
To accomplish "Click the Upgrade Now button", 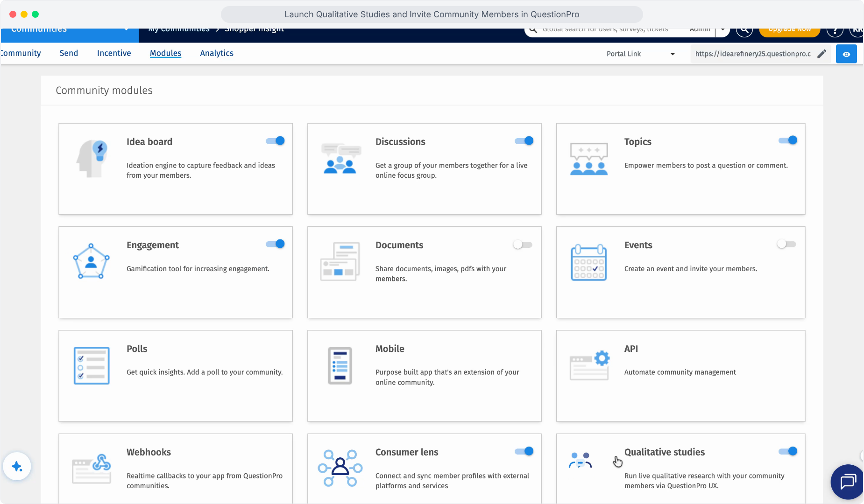I will tap(789, 30).
